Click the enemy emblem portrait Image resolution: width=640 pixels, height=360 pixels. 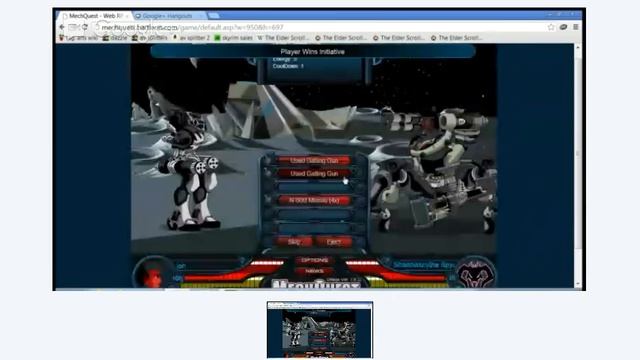476,273
